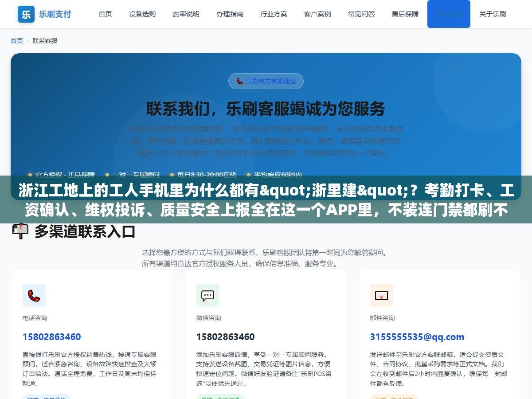Click the 乐刷支付 brand name text

pyautogui.click(x=55, y=14)
